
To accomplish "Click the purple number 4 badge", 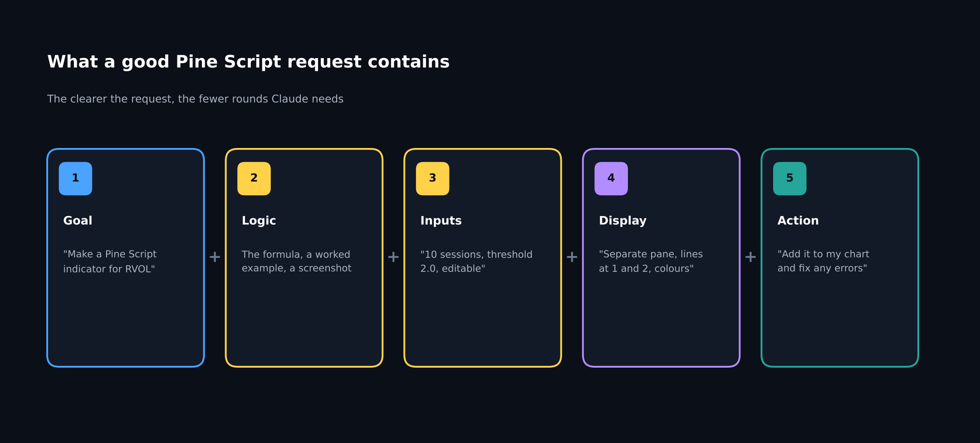I will [611, 178].
